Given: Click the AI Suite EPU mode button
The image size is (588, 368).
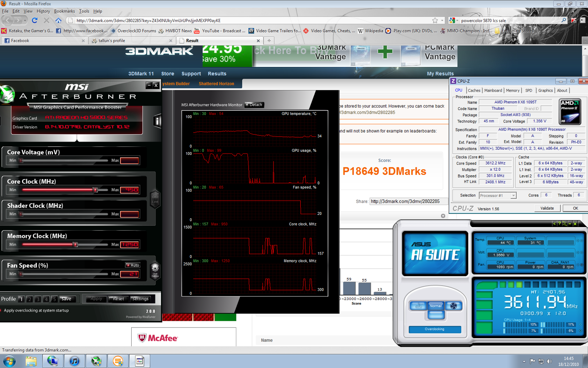Looking at the screenshot, I should point(419,306).
